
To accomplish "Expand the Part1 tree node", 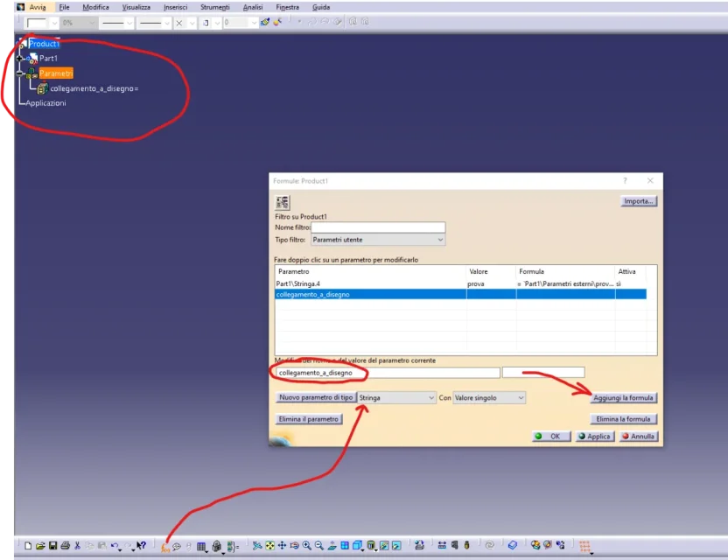I will pos(21,59).
